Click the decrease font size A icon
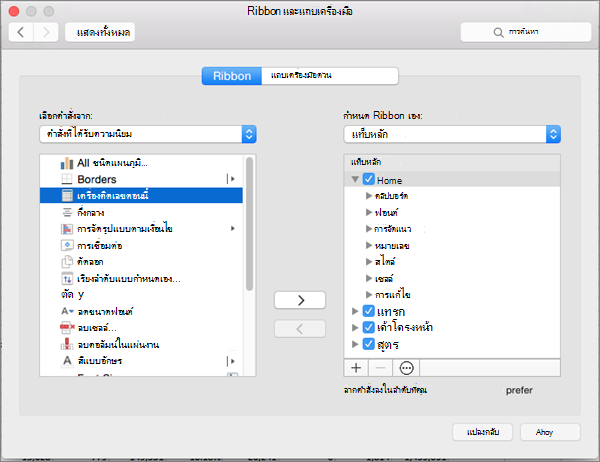 tap(67, 311)
